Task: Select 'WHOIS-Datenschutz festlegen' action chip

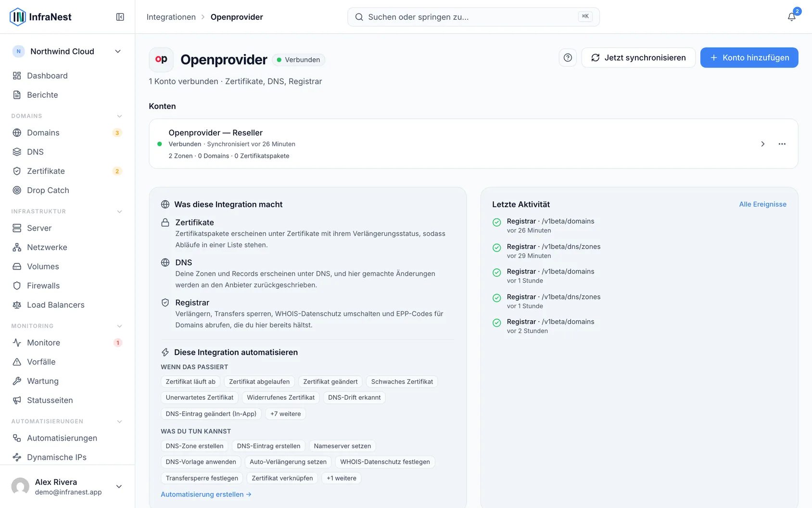Action: coord(385,462)
